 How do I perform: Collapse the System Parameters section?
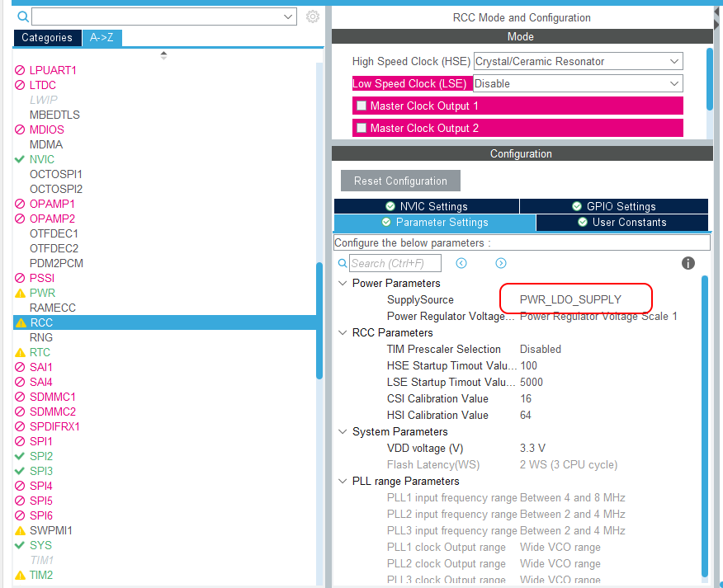pyautogui.click(x=343, y=432)
